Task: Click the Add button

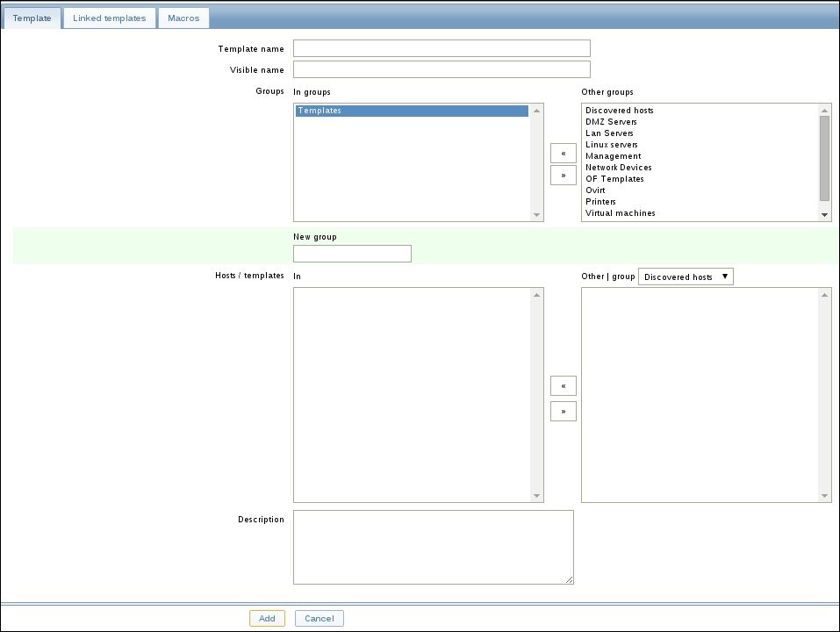Action: (x=267, y=618)
